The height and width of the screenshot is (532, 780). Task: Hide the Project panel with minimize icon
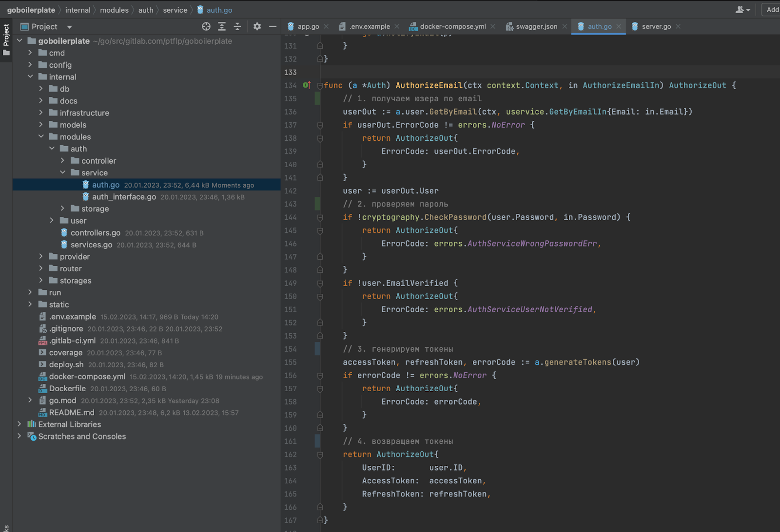click(273, 27)
